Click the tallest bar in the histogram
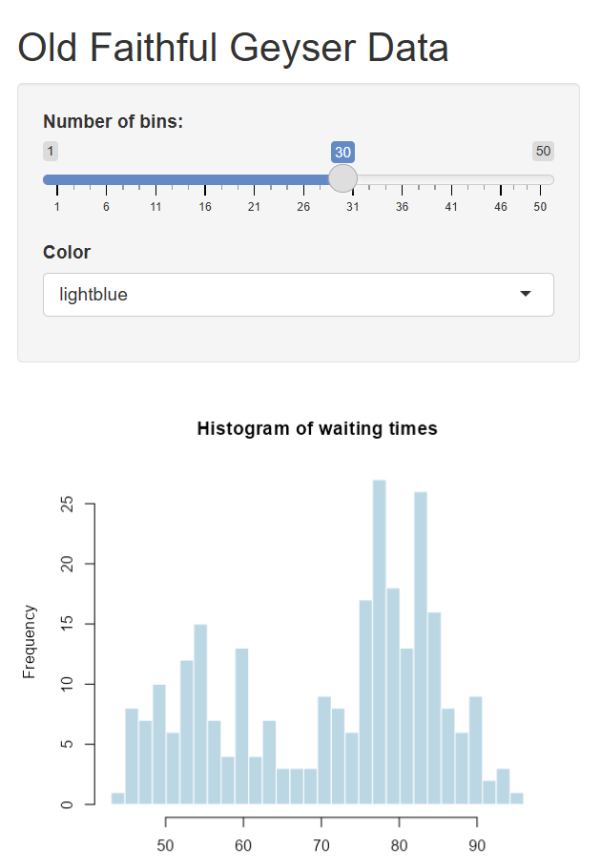Image resolution: width=601 pixels, height=868 pixels. tap(379, 641)
